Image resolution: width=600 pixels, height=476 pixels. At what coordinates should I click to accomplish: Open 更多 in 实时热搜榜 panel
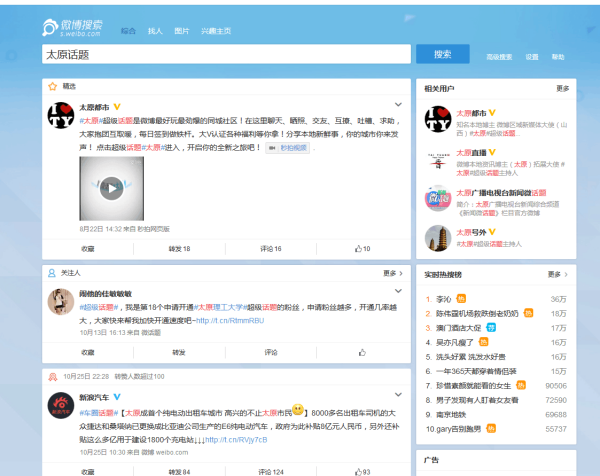558,274
